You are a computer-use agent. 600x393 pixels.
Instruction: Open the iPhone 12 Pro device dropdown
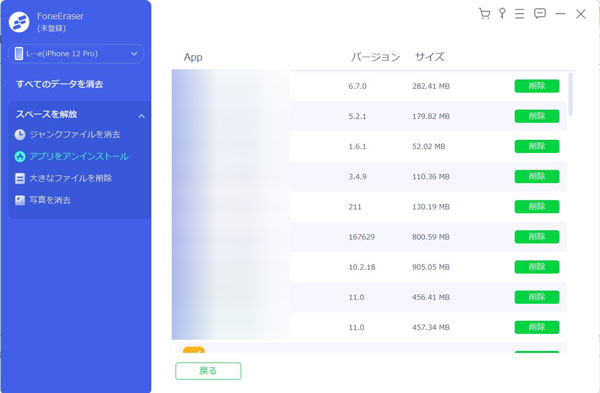tap(76, 54)
